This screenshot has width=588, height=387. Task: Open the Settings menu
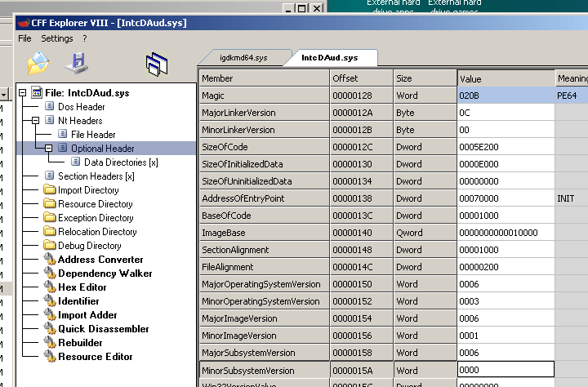click(57, 38)
